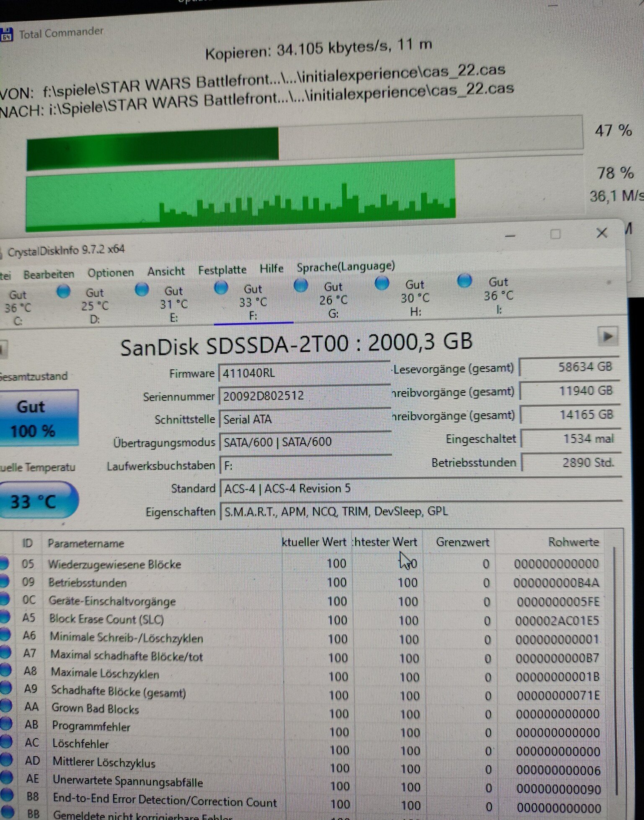
Task: Click the next-disk arrow button
Action: click(608, 336)
